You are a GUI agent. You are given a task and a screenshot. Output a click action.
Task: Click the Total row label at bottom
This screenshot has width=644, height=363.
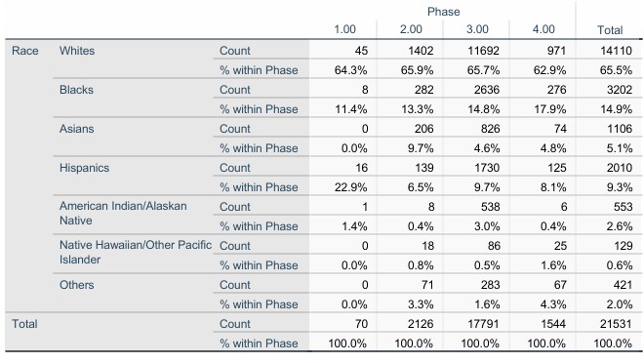pyautogui.click(x=24, y=324)
